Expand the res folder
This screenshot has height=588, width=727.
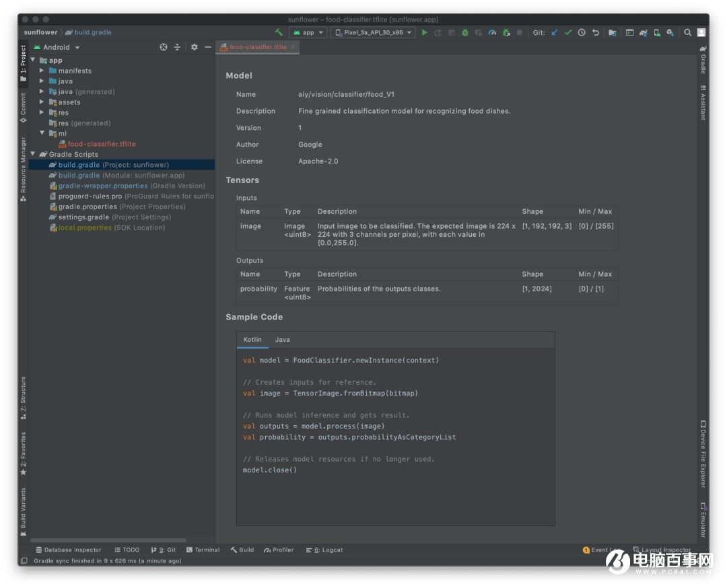pyautogui.click(x=42, y=112)
